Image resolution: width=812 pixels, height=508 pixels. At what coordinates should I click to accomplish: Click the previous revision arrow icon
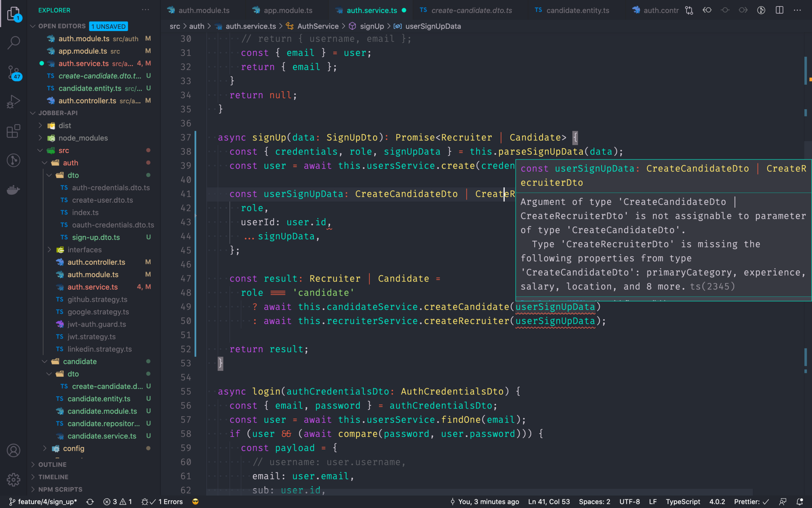[707, 10]
